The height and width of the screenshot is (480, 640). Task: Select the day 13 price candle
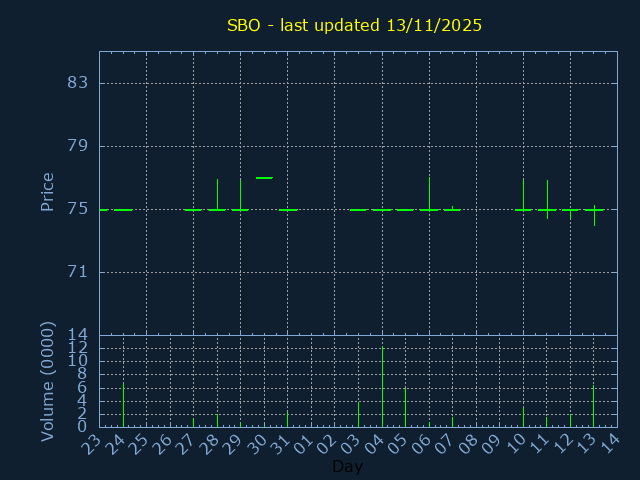pyautogui.click(x=594, y=211)
